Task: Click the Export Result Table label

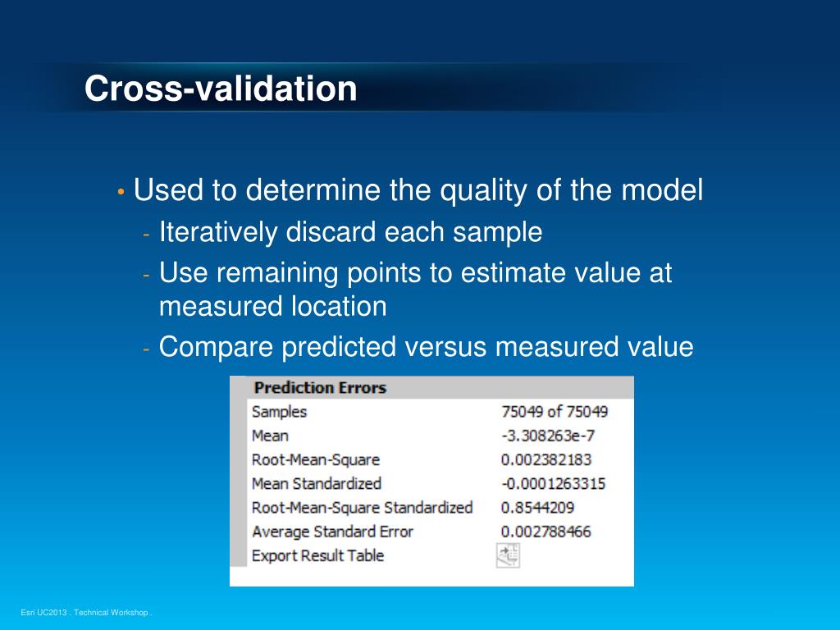Action: (317, 555)
